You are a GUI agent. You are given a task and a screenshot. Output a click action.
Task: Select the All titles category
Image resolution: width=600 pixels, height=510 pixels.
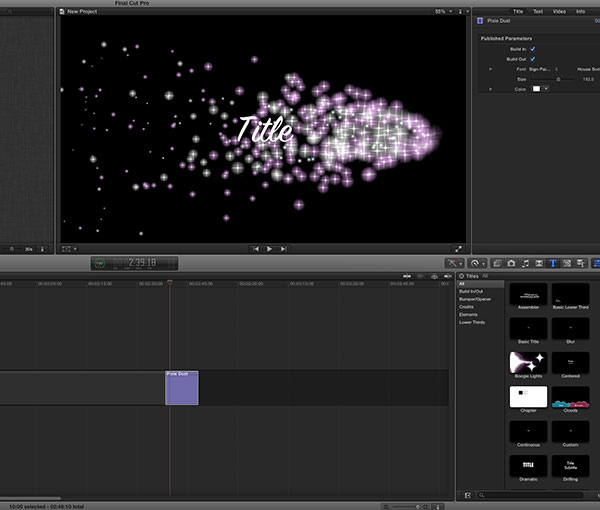481,284
